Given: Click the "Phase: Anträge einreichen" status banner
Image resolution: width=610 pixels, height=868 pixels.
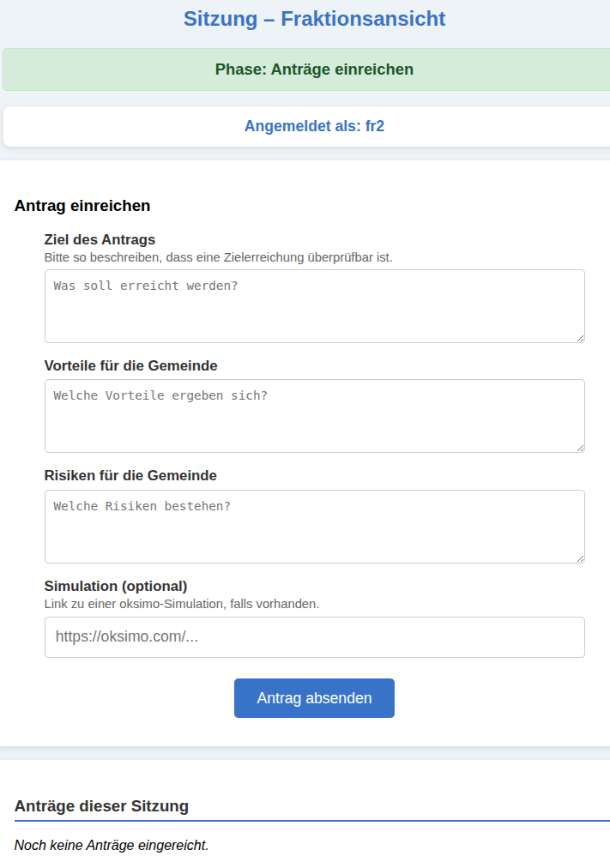Looking at the screenshot, I should (x=314, y=69).
